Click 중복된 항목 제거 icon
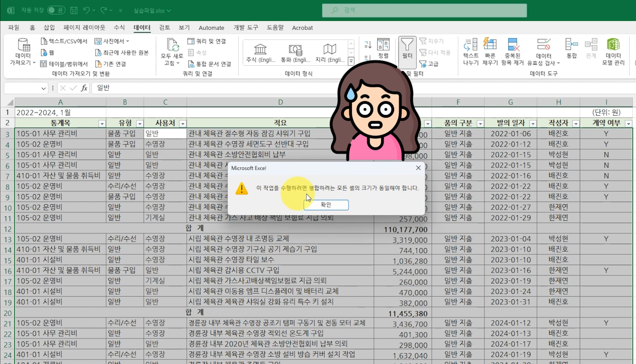The width and height of the screenshot is (636, 364). pyautogui.click(x=513, y=45)
